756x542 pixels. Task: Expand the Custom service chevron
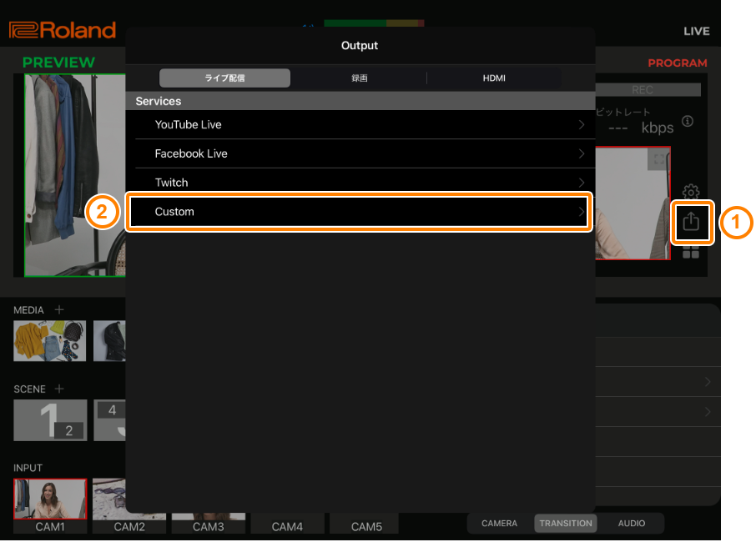pos(582,212)
